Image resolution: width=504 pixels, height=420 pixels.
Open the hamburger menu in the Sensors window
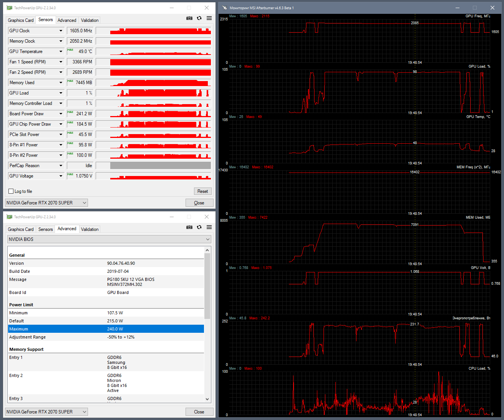coord(209,18)
